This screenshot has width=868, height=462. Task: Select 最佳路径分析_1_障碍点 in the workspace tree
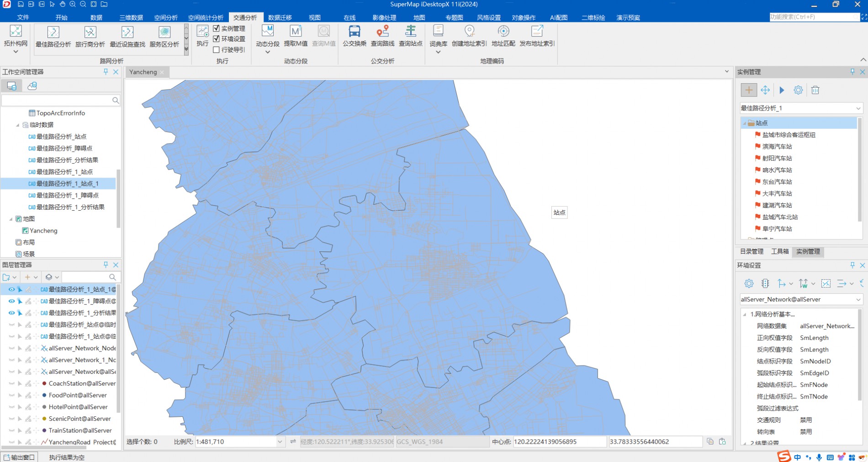coord(67,195)
